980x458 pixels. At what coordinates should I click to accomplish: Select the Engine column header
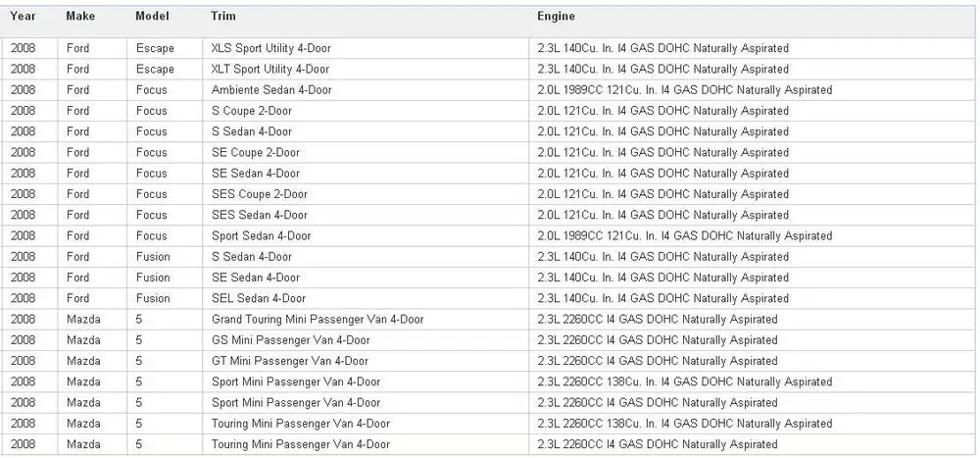pos(556,17)
